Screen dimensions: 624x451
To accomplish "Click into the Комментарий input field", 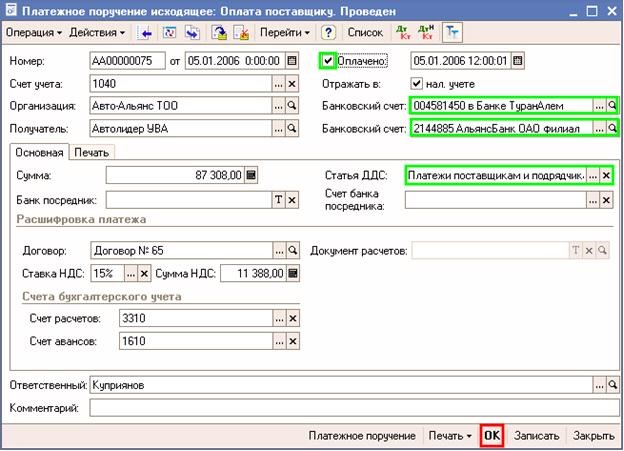I will 350,408.
